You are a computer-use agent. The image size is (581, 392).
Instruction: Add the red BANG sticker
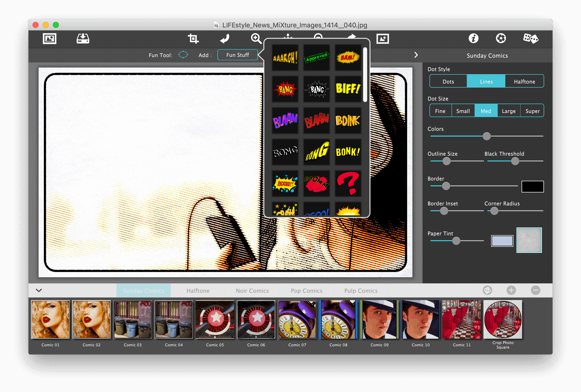coord(285,89)
